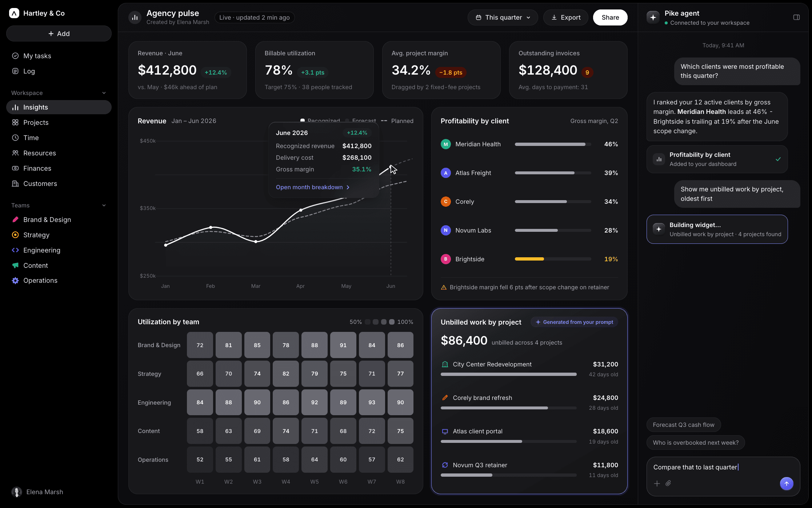Open the Operations team
812x508 pixels.
point(59,280)
